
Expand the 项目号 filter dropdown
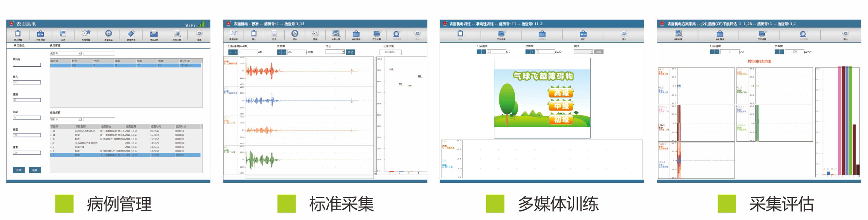pyautogui.click(x=80, y=119)
